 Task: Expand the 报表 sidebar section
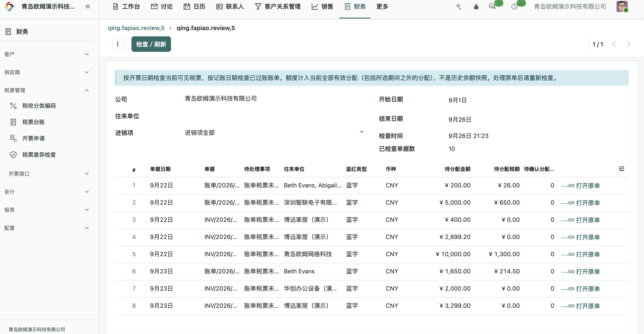(x=47, y=210)
